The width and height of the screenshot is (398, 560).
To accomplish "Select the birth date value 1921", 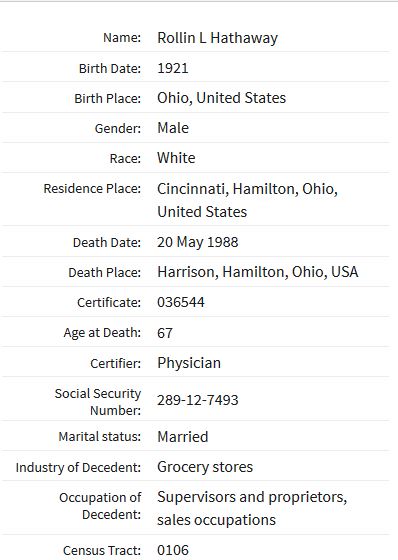I will 173,68.
